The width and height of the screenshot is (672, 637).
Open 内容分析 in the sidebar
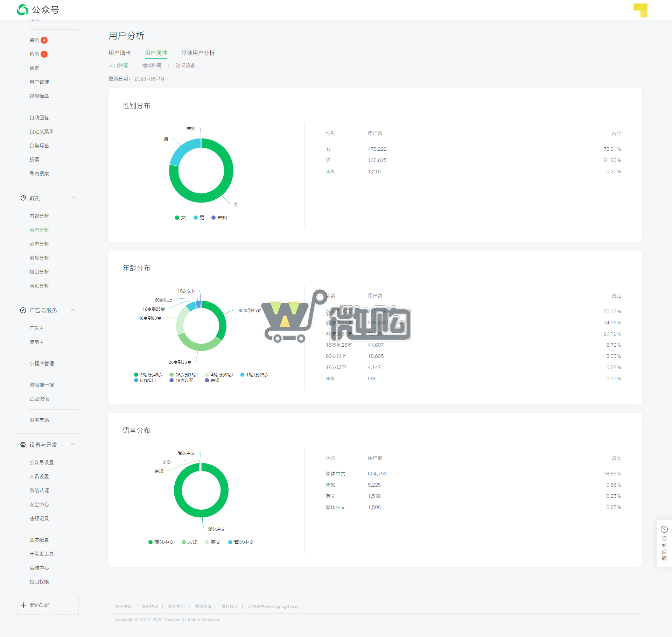[39, 216]
